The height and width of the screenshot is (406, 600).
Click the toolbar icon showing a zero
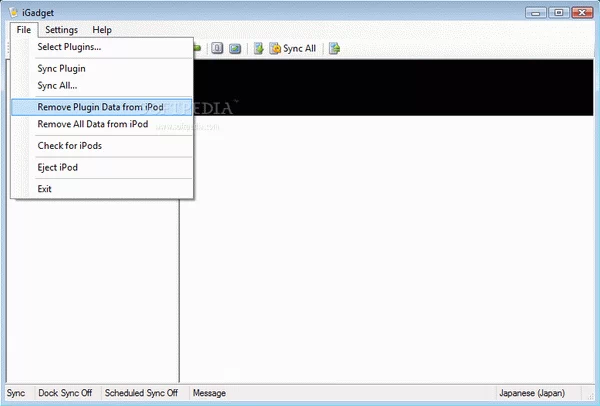click(x=217, y=49)
